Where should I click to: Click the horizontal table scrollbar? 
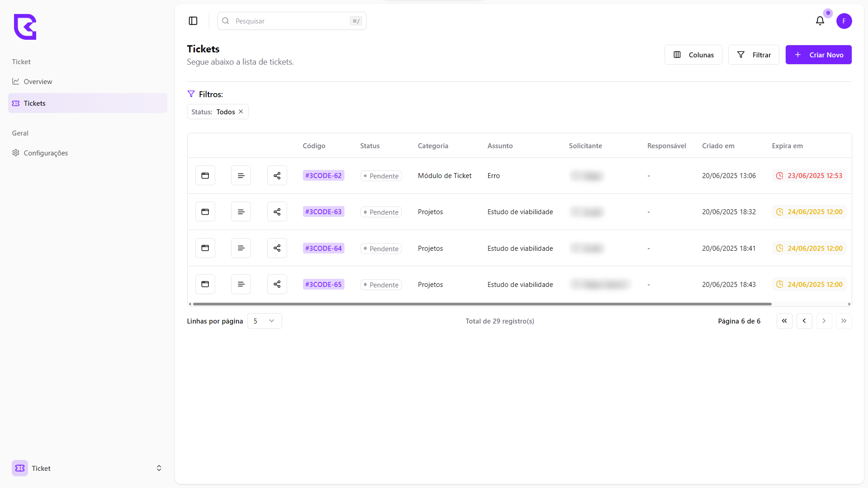[x=481, y=304]
